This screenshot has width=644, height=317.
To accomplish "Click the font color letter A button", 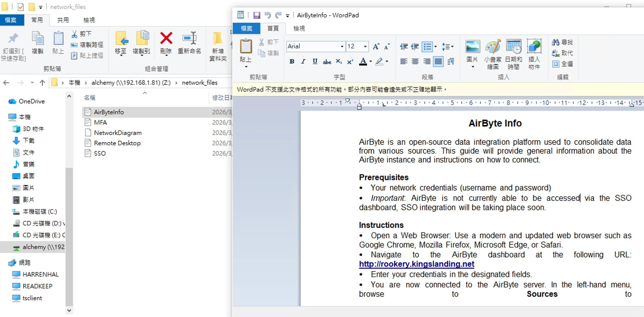I will pos(363,61).
